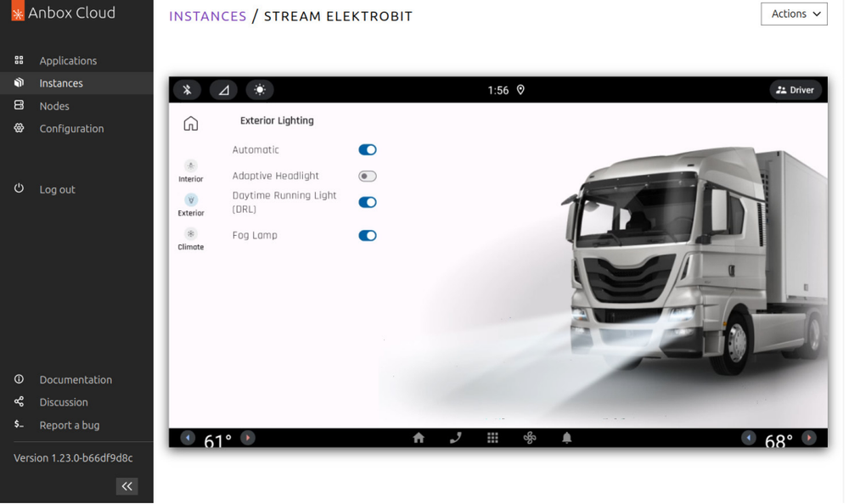Open the Driver profile selector

pos(796,90)
